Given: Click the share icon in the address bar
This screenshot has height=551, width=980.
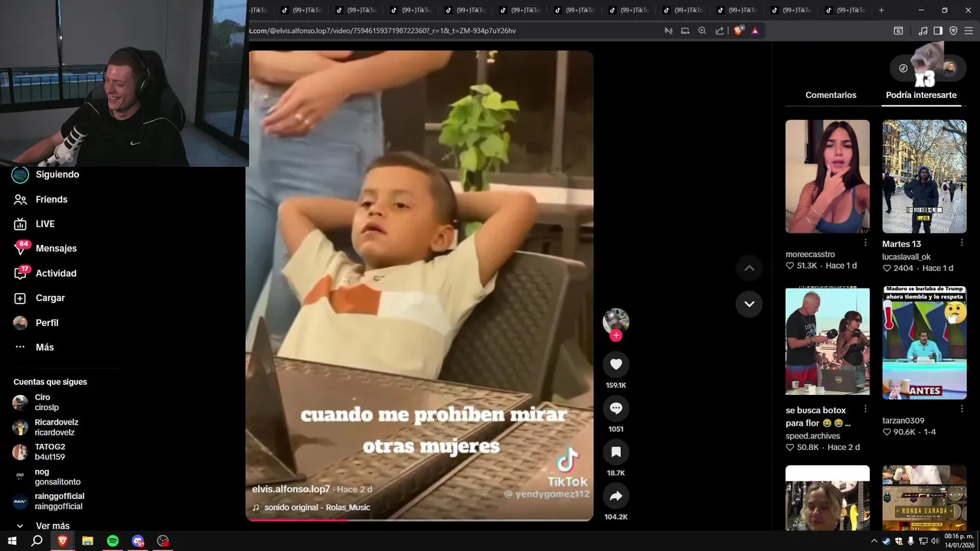Looking at the screenshot, I should click(x=720, y=31).
